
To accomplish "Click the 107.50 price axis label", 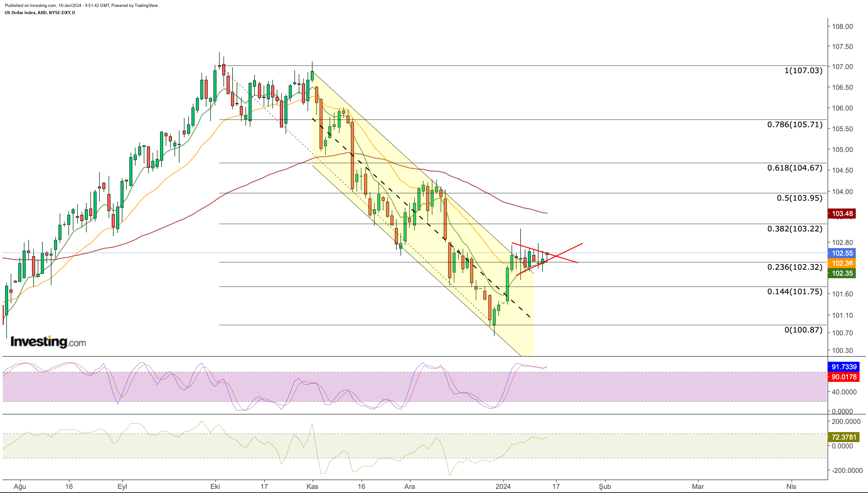I will click(x=842, y=47).
